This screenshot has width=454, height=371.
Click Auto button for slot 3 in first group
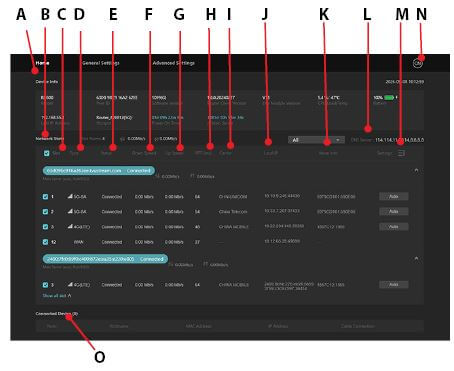point(394,227)
